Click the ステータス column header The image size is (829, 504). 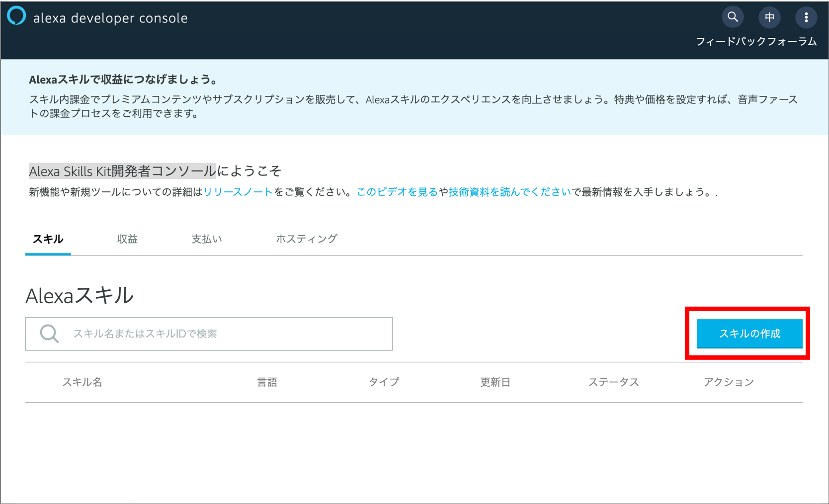pyautogui.click(x=613, y=382)
